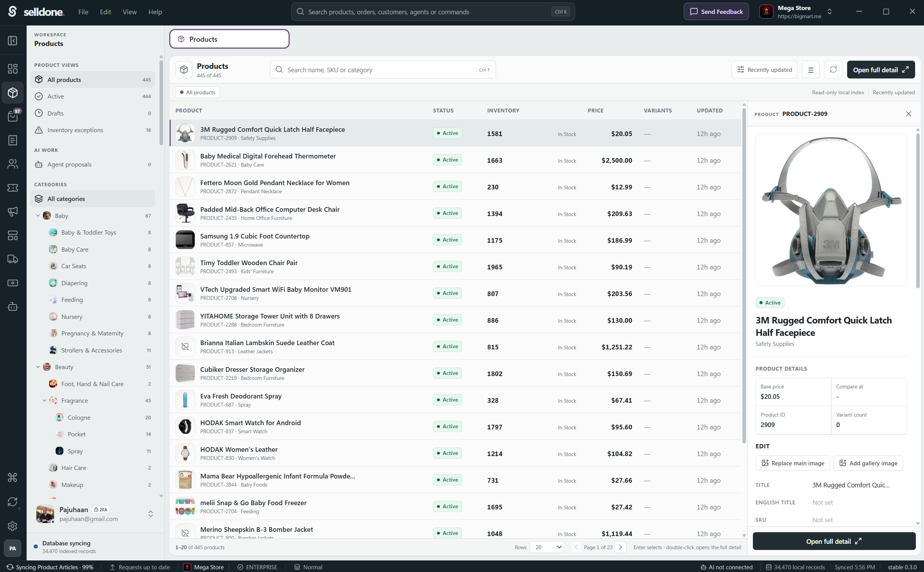
Task: Collapse the Baby category tree
Action: click(38, 216)
